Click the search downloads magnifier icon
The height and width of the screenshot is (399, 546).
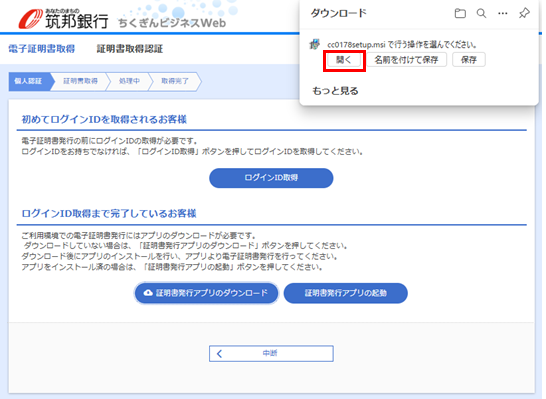(481, 14)
